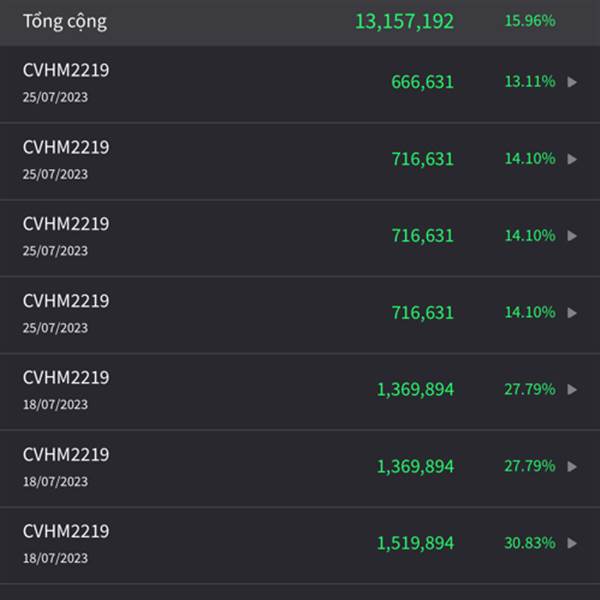Expand the arrow beside 13.11% profit
Screen dimensions: 600x600
[x=572, y=82]
